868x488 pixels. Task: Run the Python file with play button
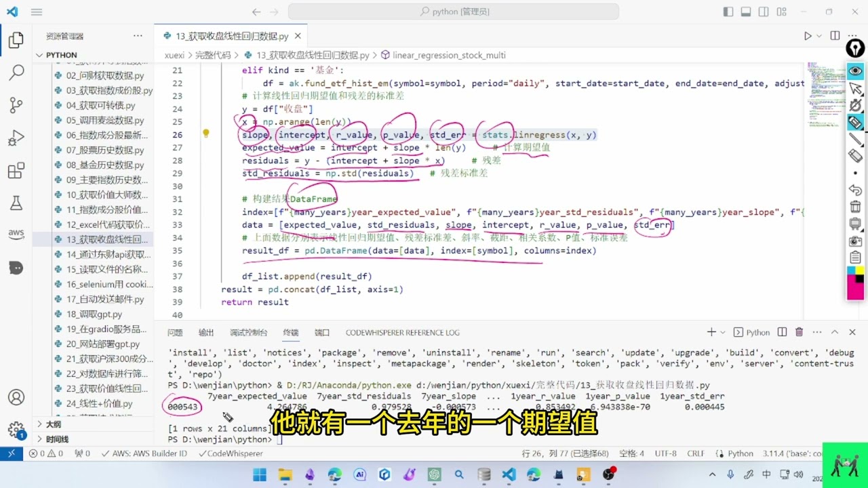point(808,36)
